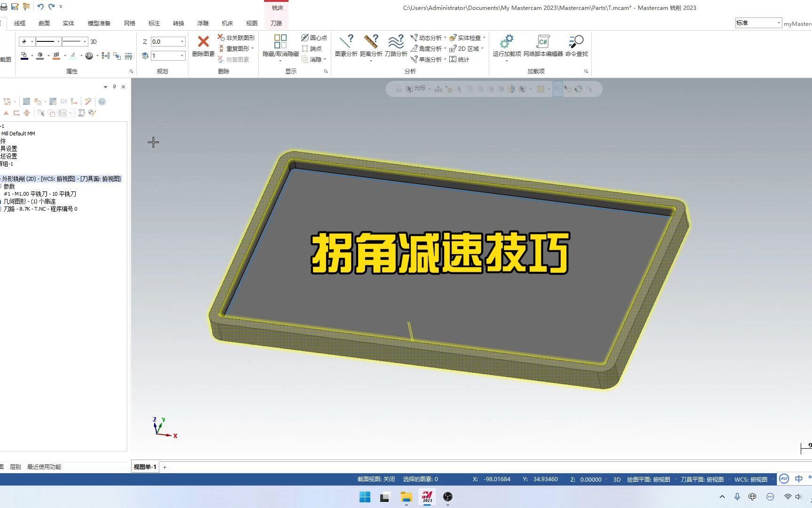Expand the 串连分析 chain analysis dropdown

[445, 59]
